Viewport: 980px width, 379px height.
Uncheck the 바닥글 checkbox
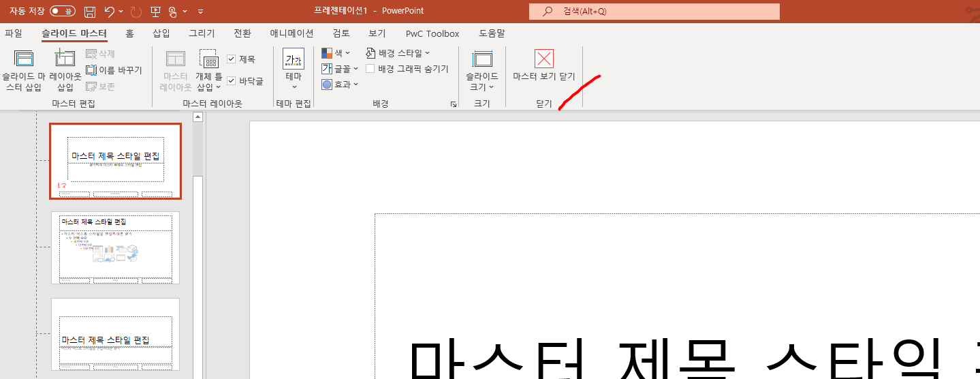[232, 81]
